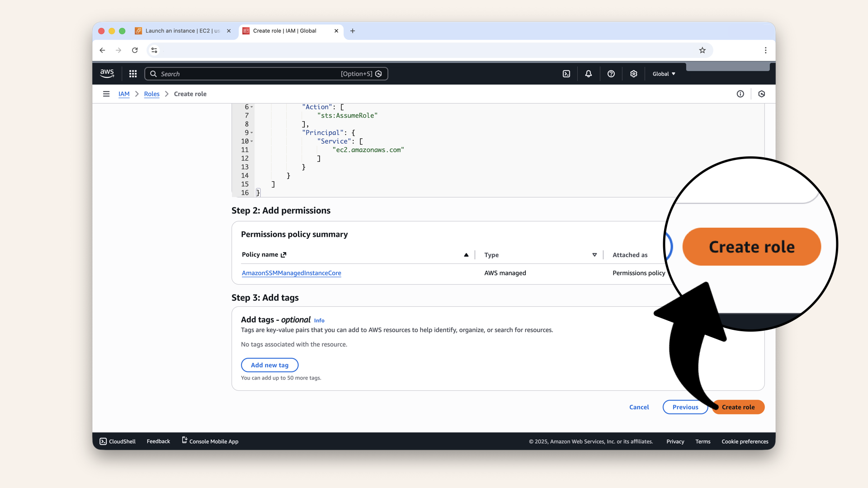Image resolution: width=868 pixels, height=488 pixels.
Task: Toggle the side navigation hamburger menu
Action: click(x=106, y=94)
